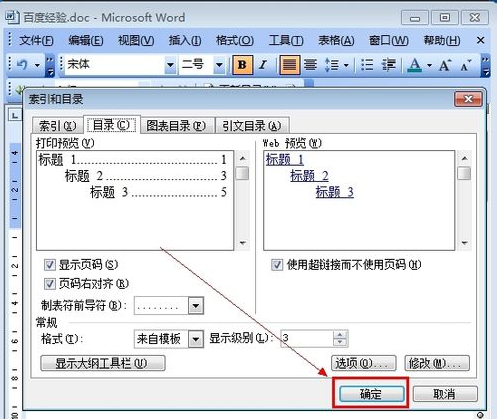Open the 宋体 font name dropdown
Screen dimensions: 504x419
[x=170, y=64]
